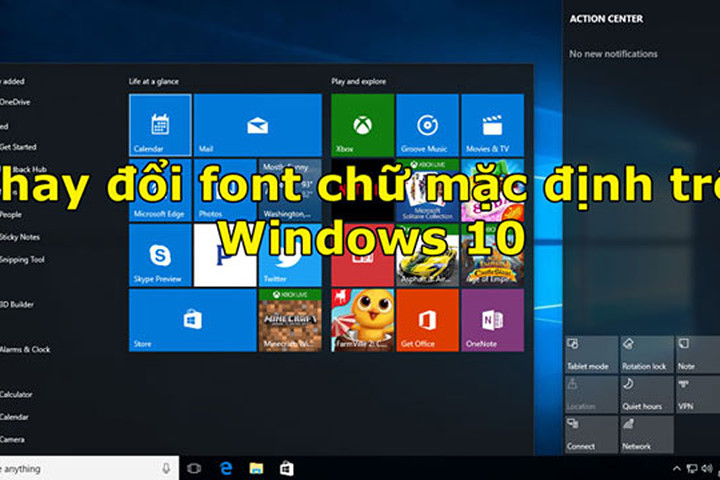Toggle Tablet mode quick action
The width and height of the screenshot is (720, 480).
[591, 354]
